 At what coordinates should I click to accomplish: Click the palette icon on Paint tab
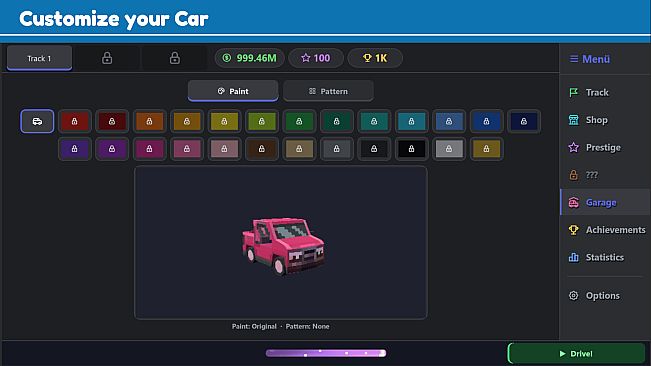pos(221,91)
